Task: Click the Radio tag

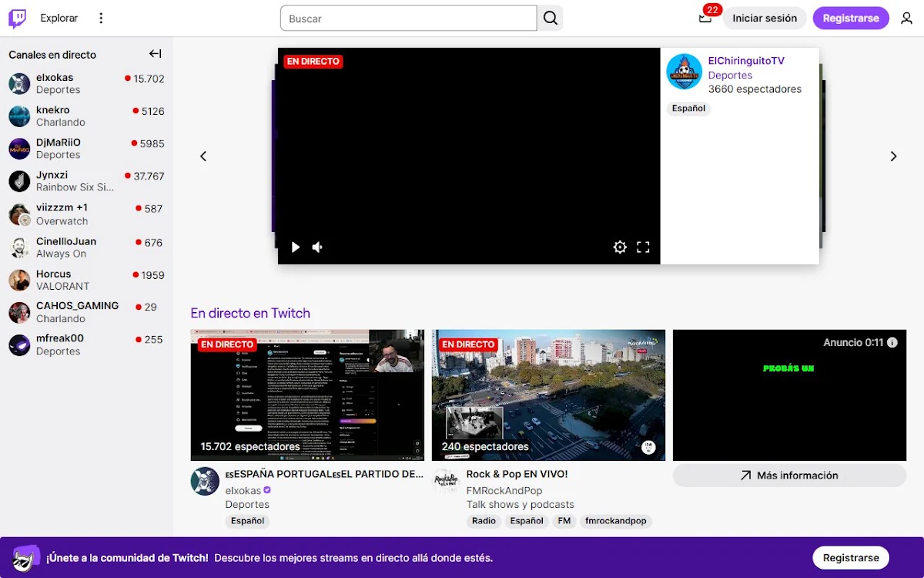Action: point(484,521)
